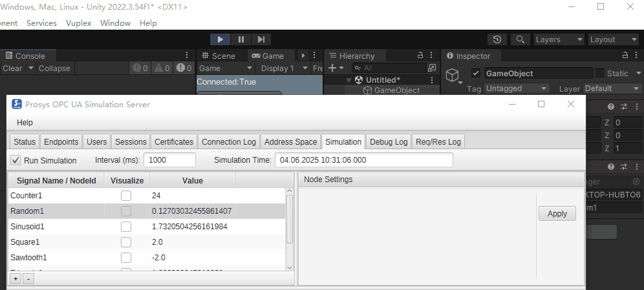
Task: Check Visualize box for Sinusoid1
Action: tap(126, 227)
